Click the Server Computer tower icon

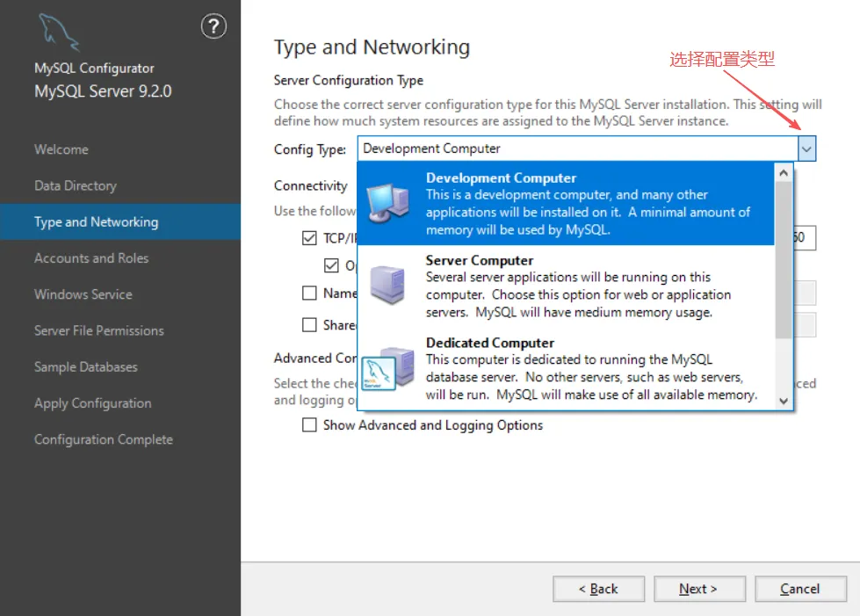tap(387, 285)
